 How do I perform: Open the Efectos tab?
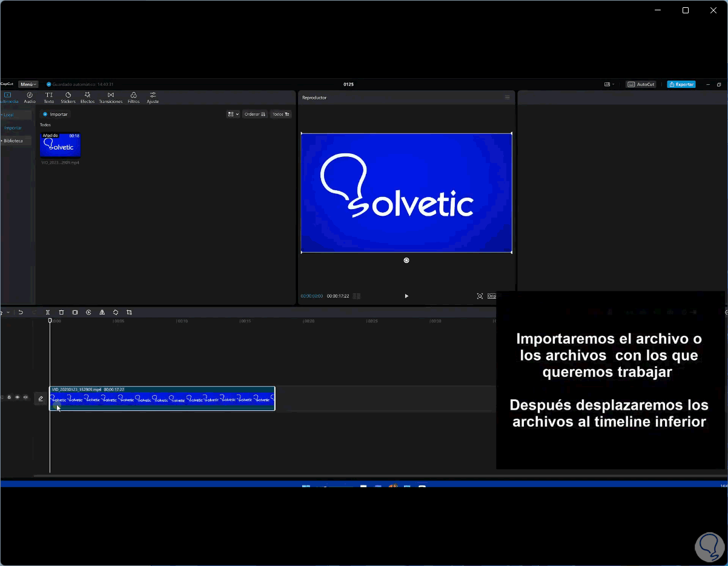click(88, 98)
